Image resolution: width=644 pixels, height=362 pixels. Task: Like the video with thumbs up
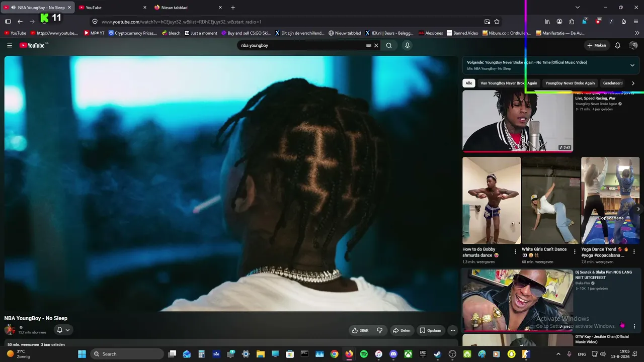tap(360, 330)
